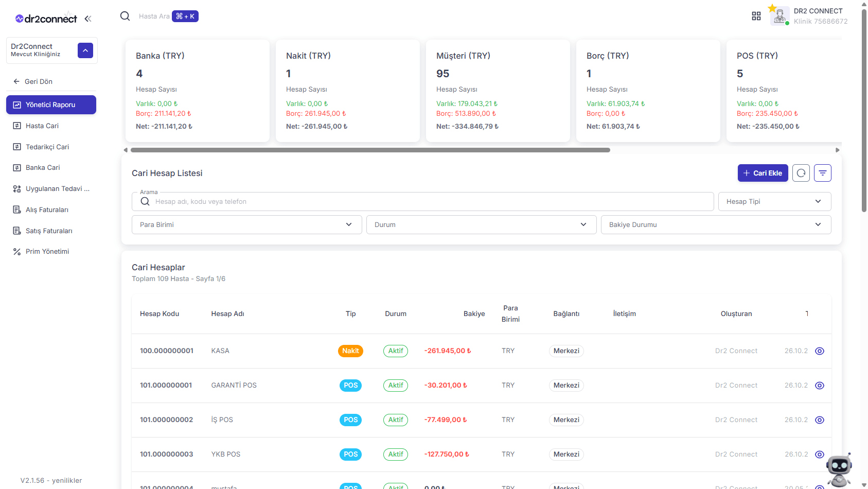868x489 pixels.
Task: Click the dr2connect logo
Action: (x=46, y=19)
